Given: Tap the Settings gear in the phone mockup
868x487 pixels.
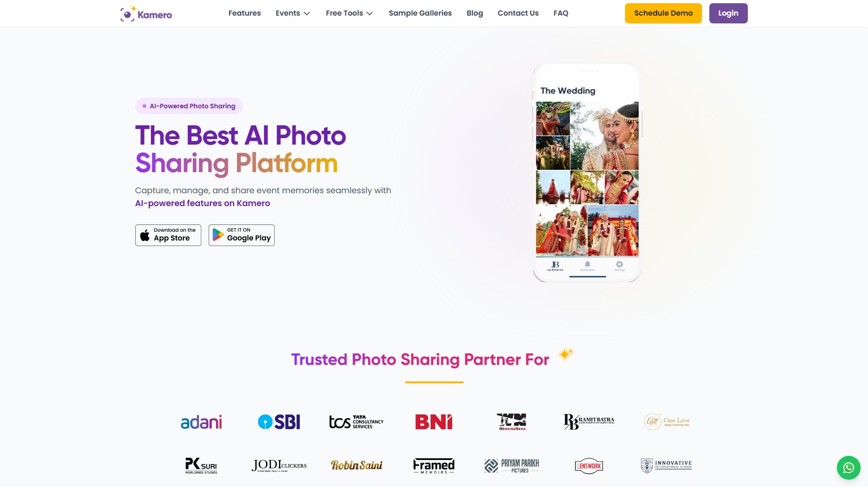Looking at the screenshot, I should click(x=619, y=265).
